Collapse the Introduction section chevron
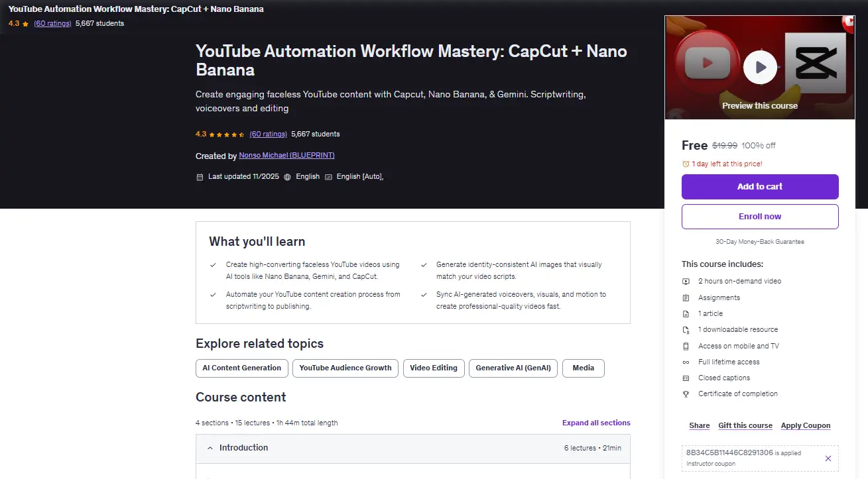Viewport: 868px width, 479px height. point(210,448)
